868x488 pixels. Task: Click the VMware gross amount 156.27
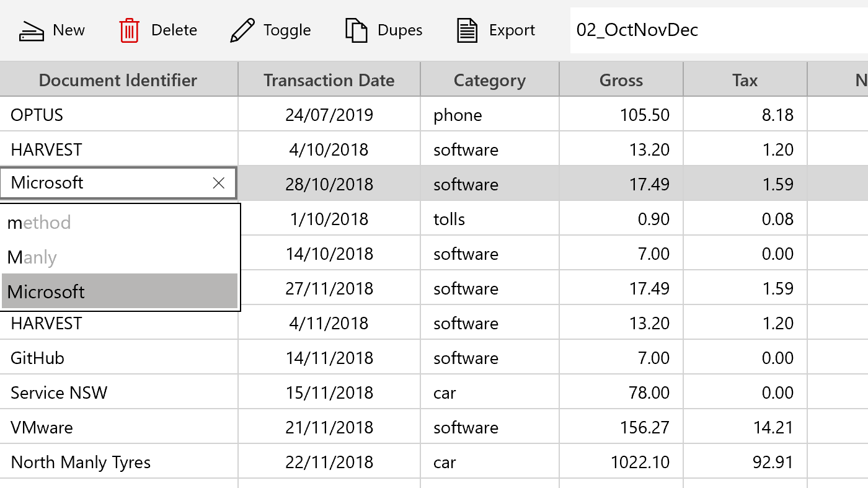645,427
